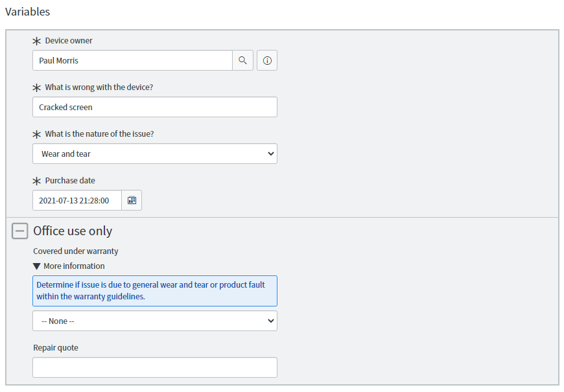The width and height of the screenshot is (564, 392).
Task: Collapse the Office use only section
Action: coord(19,231)
